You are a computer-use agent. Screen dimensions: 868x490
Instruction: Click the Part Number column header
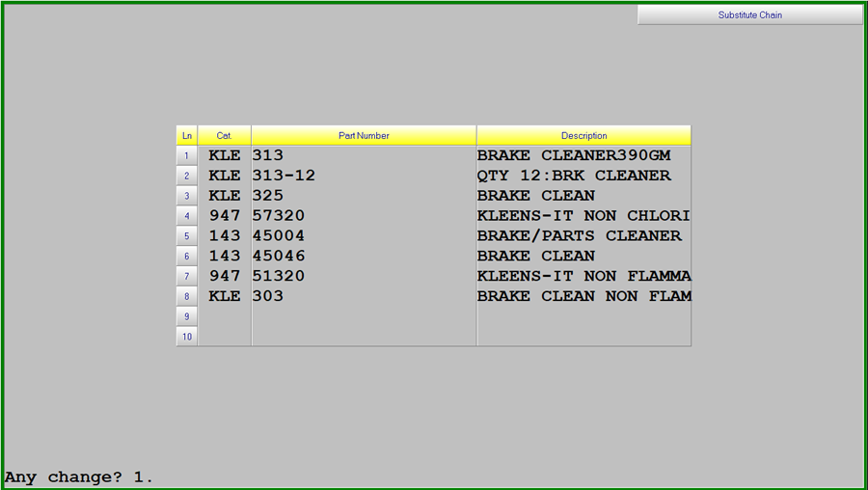pos(364,136)
